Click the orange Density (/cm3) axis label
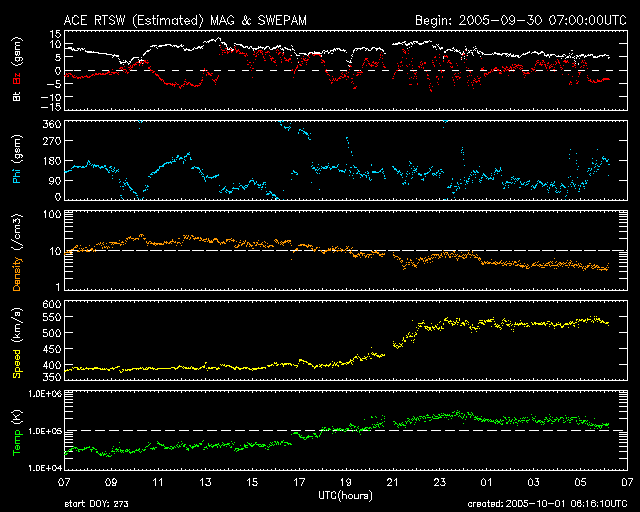The width and height of the screenshot is (640, 512). point(17,252)
